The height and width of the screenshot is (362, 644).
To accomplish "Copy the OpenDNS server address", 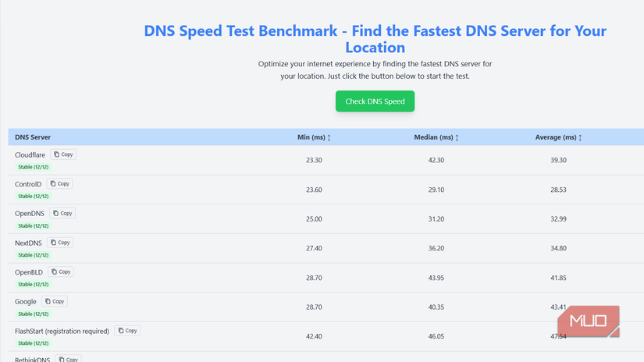I will [62, 213].
